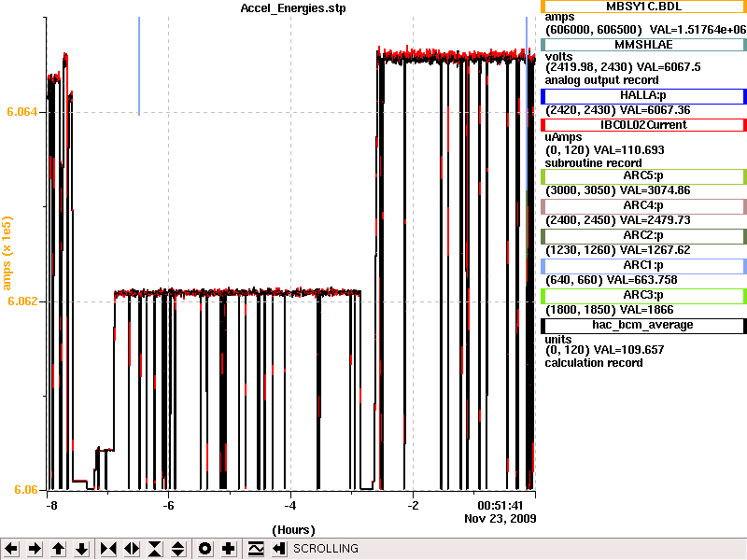The image size is (747, 560).
Task: Select the ARC5:p legend entry
Action: click(x=643, y=176)
